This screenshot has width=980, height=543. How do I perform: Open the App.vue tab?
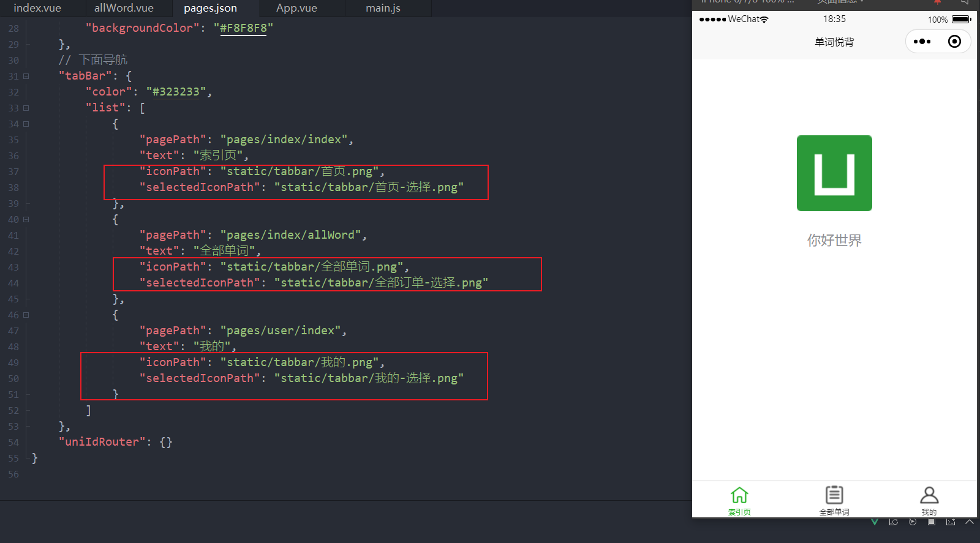pos(296,8)
